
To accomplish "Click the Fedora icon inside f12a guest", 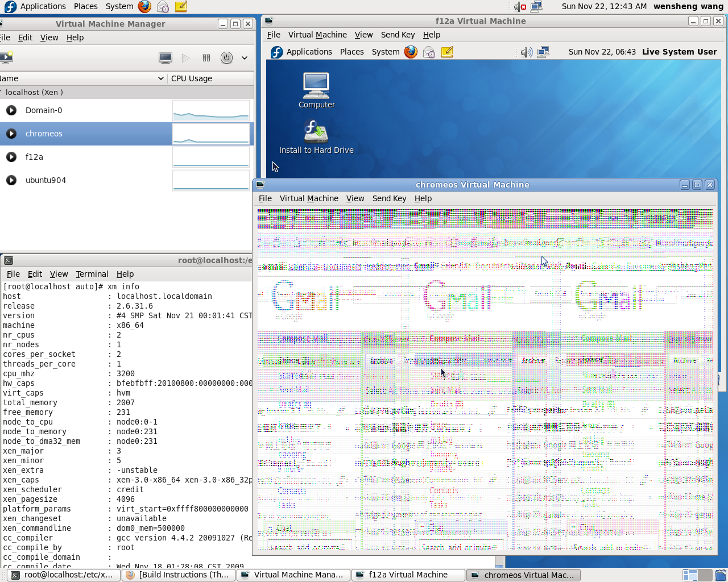I will pos(276,52).
